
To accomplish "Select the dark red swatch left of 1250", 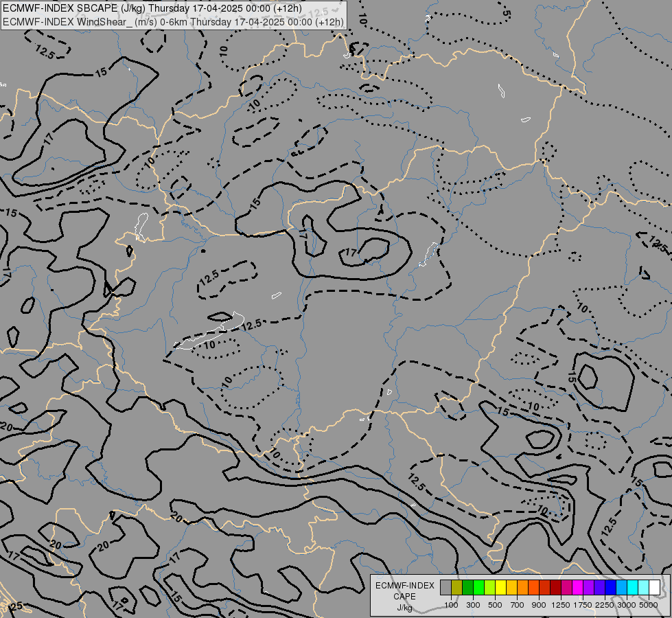I will tap(556, 587).
